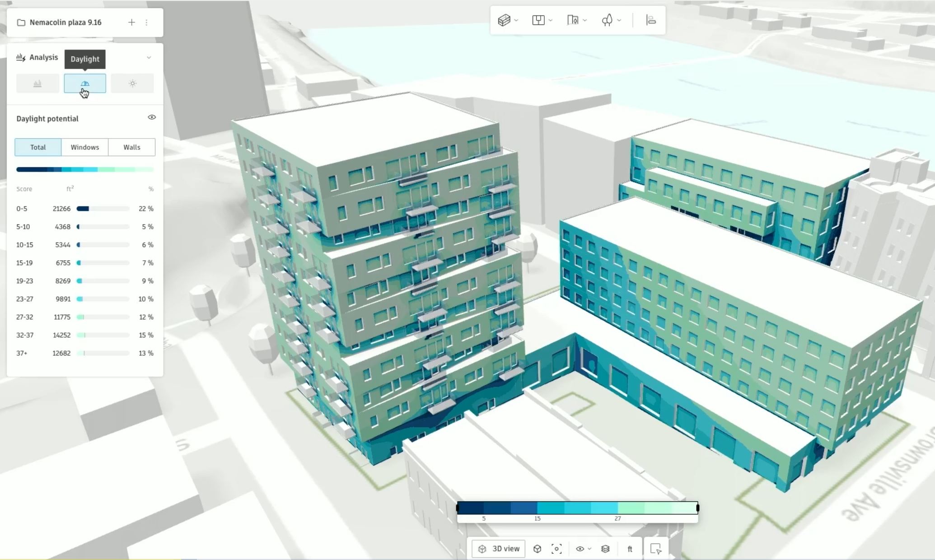Viewport: 935px width, 560px height.
Task: Click the align objects icon
Action: click(x=650, y=20)
